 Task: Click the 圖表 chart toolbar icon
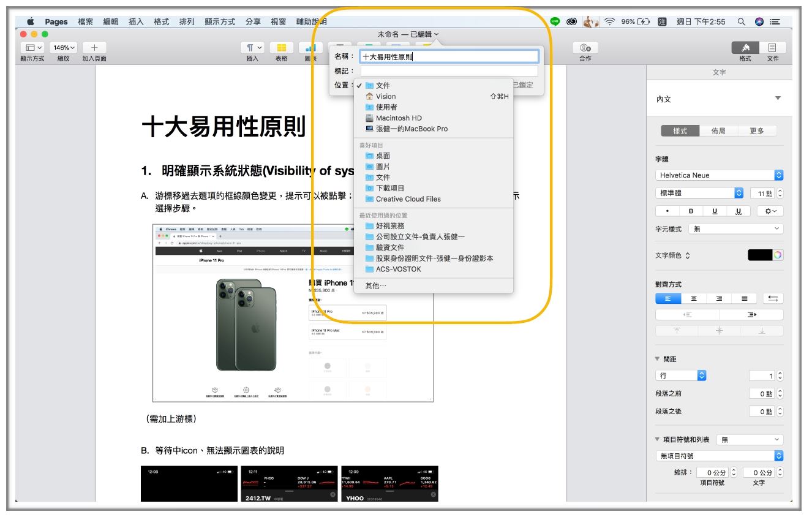click(x=310, y=48)
